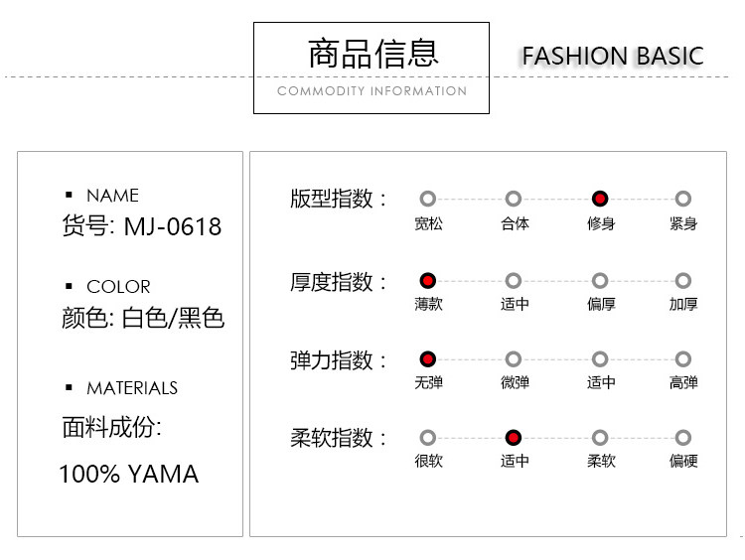The height and width of the screenshot is (560, 745).
Task: Choose 柔软 softness radio
Action: [x=600, y=437]
